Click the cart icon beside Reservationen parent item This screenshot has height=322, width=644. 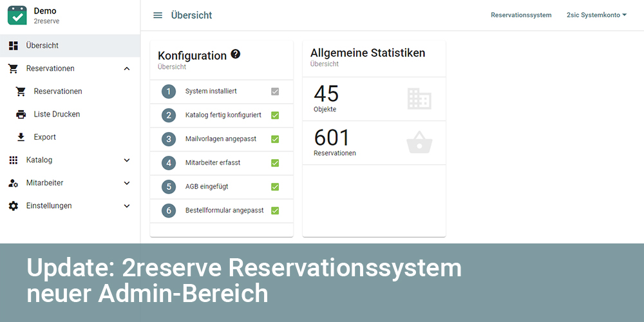13,69
